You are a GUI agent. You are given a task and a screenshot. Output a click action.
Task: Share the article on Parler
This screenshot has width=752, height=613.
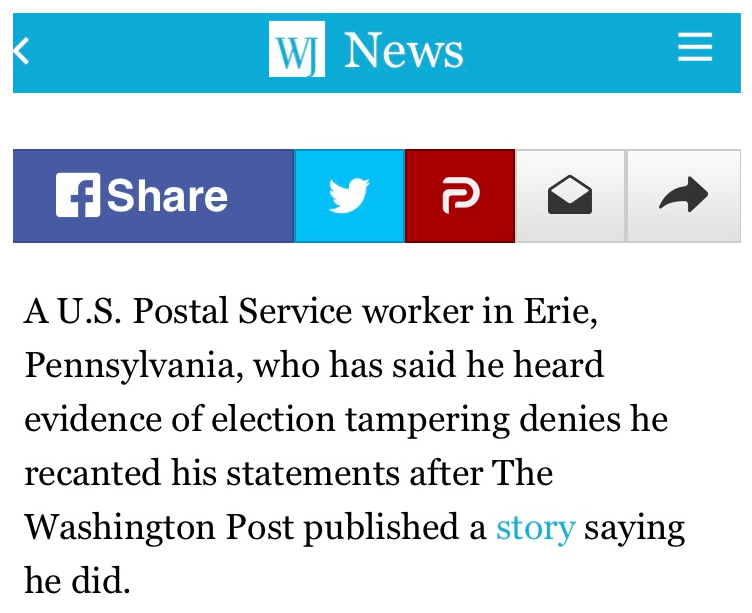(x=460, y=196)
